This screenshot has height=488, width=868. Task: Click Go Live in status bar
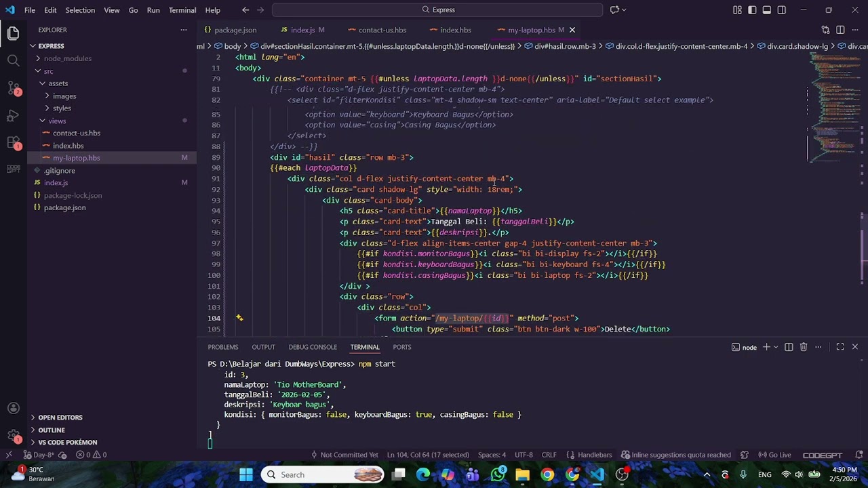[x=774, y=455]
